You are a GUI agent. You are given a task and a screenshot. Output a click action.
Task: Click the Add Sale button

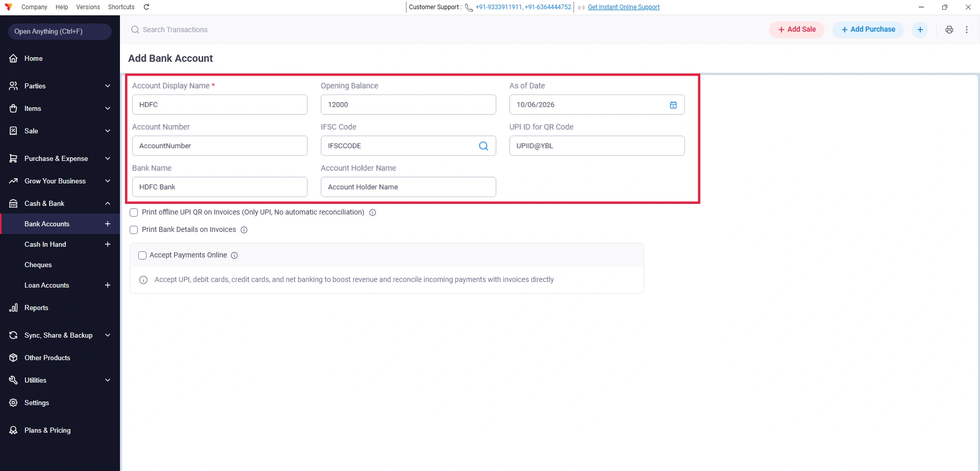point(797,30)
